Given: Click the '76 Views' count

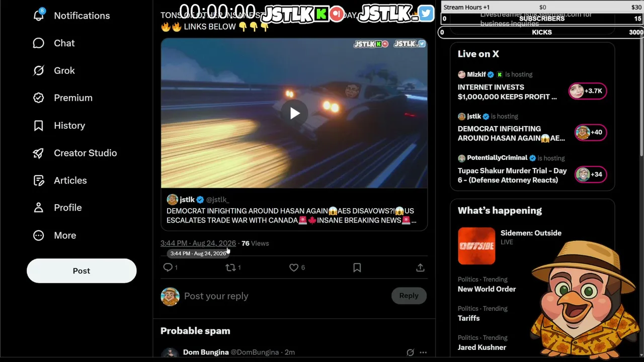Looking at the screenshot, I should point(255,243).
